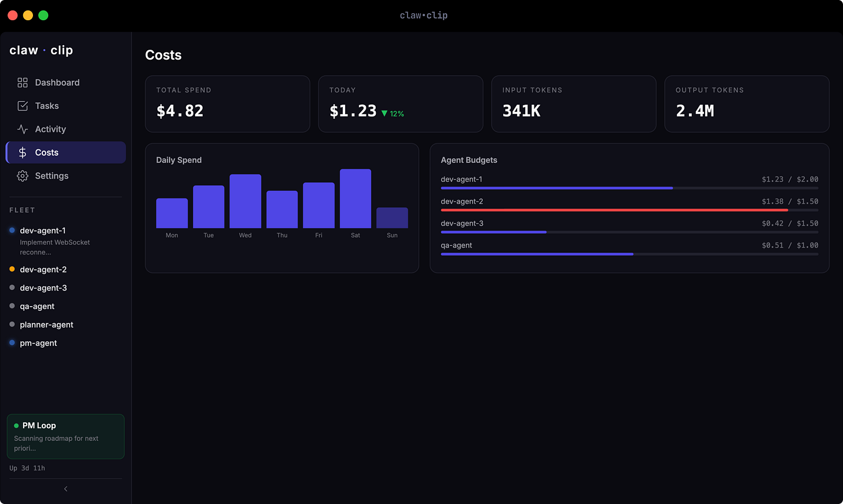Switch to the Activity view
Image resolution: width=843 pixels, height=504 pixels.
coord(65,129)
